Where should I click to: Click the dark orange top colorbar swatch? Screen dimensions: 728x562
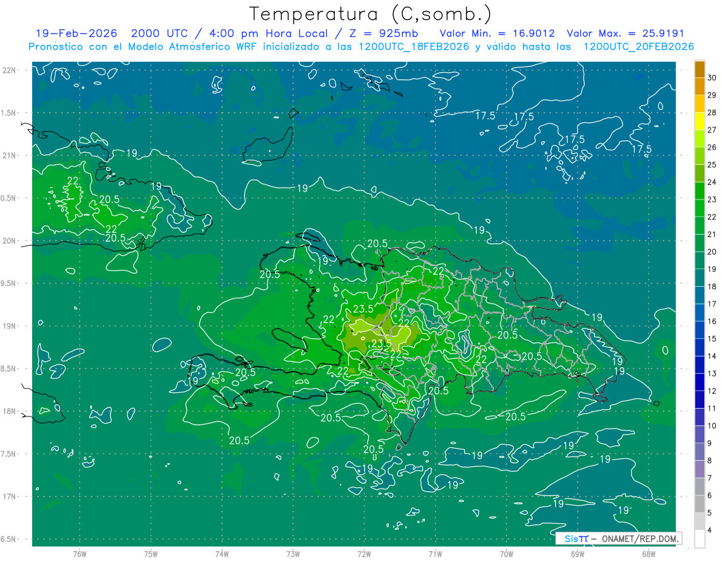[699, 69]
